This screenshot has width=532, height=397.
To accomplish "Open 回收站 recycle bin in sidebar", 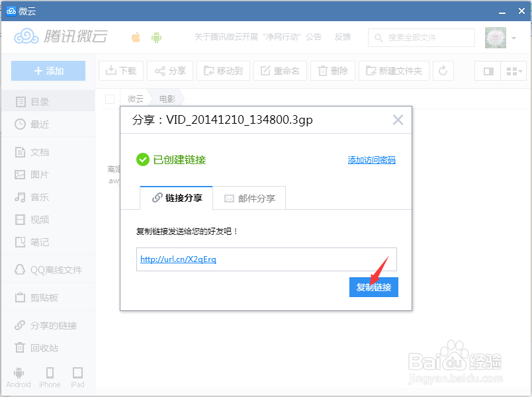I will click(x=48, y=348).
